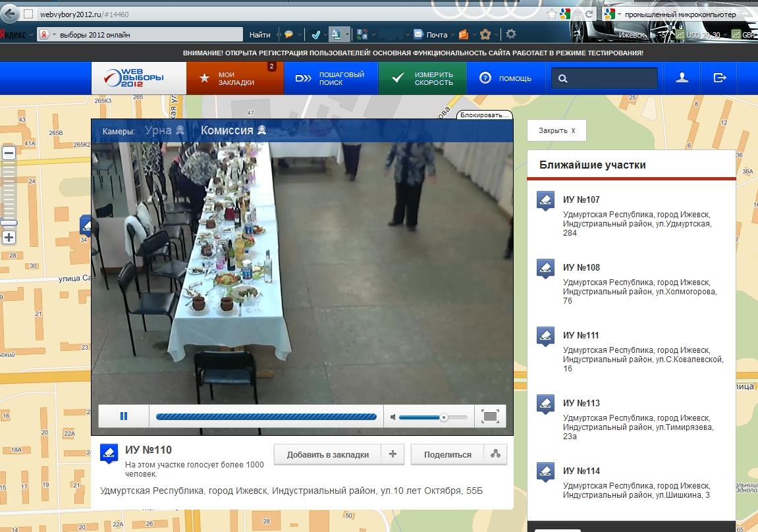Toggle fullscreen mode for the video
The height and width of the screenshot is (532, 758).
pyautogui.click(x=489, y=416)
